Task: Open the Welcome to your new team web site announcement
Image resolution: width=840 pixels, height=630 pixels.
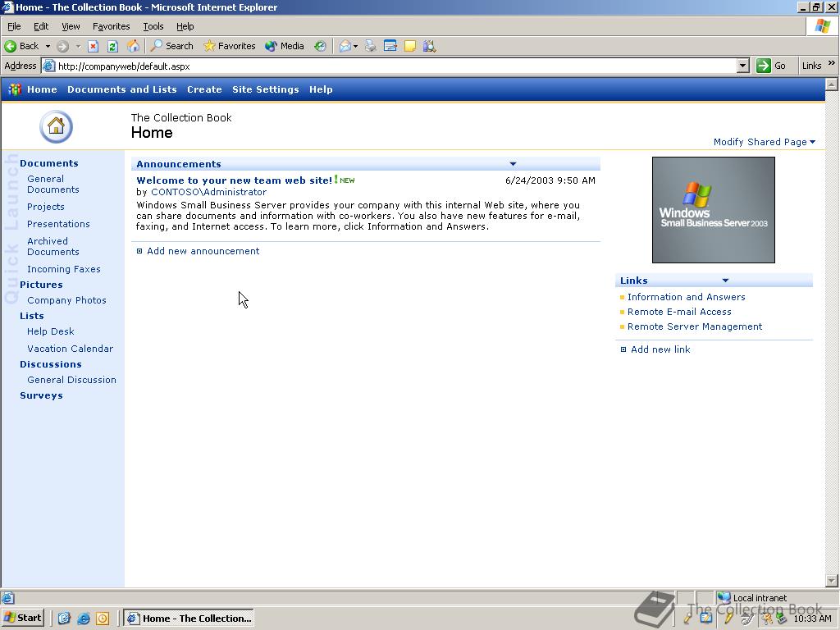Action: (234, 180)
